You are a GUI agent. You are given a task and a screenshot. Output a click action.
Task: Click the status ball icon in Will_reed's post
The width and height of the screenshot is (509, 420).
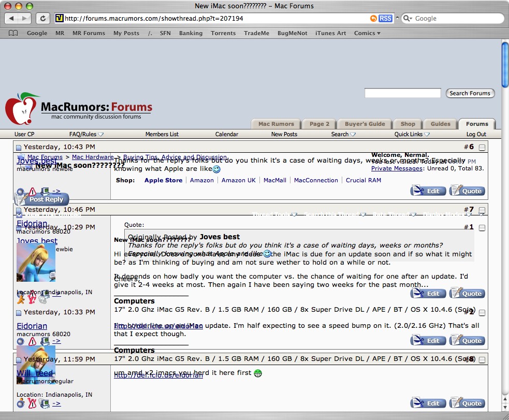click(x=20, y=403)
